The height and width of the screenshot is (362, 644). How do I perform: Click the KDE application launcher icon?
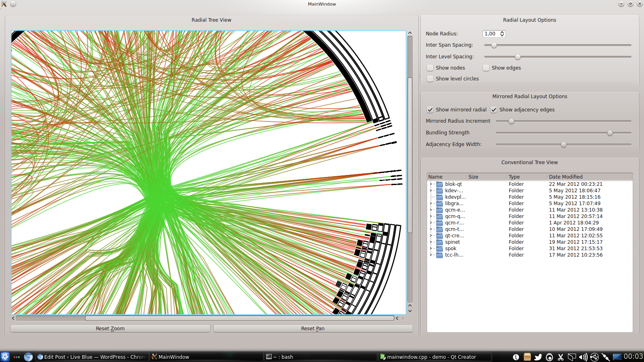(5, 357)
